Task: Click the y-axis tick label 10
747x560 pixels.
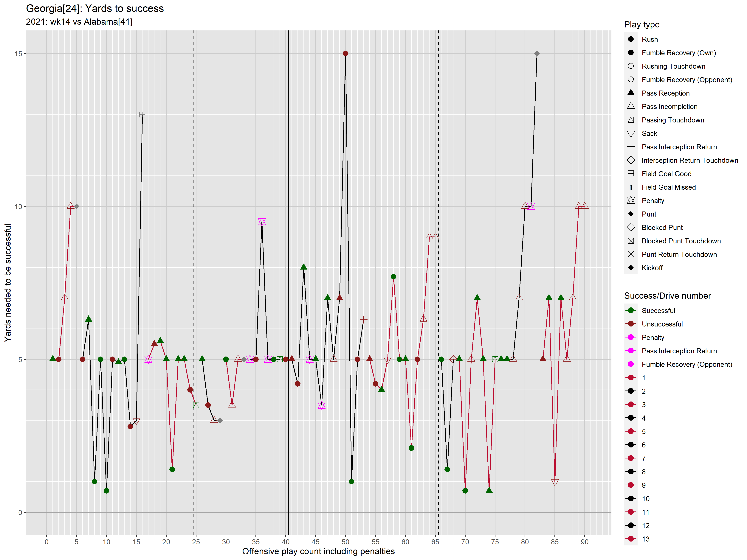Action: [18, 206]
